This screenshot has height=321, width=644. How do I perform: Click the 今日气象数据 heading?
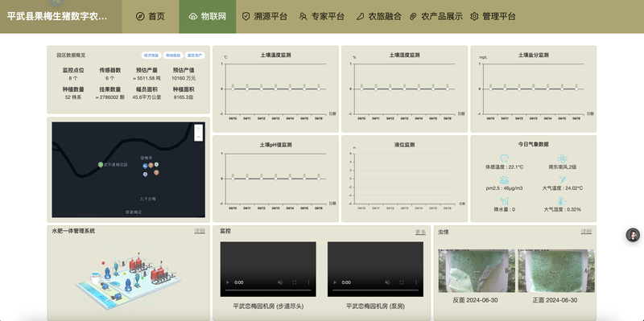tap(534, 144)
